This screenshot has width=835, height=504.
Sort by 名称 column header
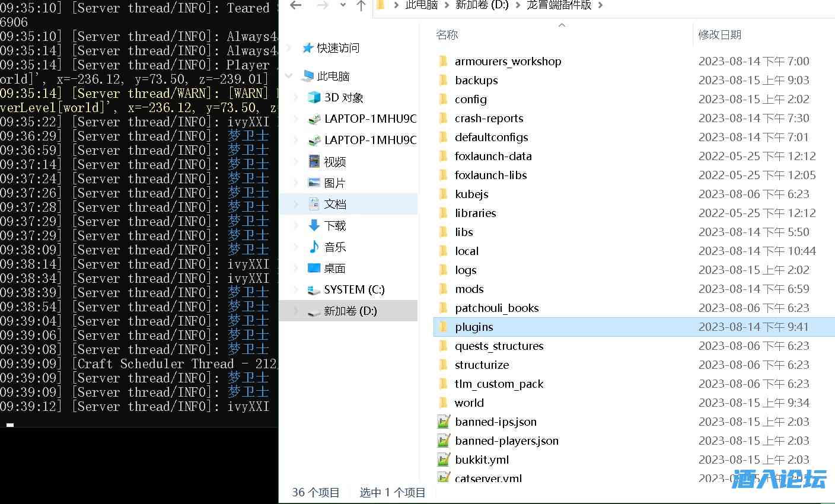(447, 35)
